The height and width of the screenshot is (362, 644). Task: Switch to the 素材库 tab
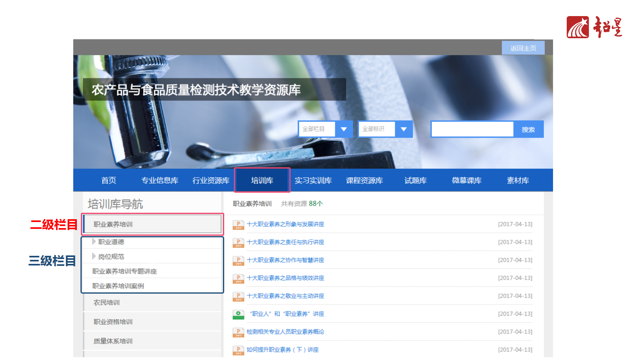518,181
